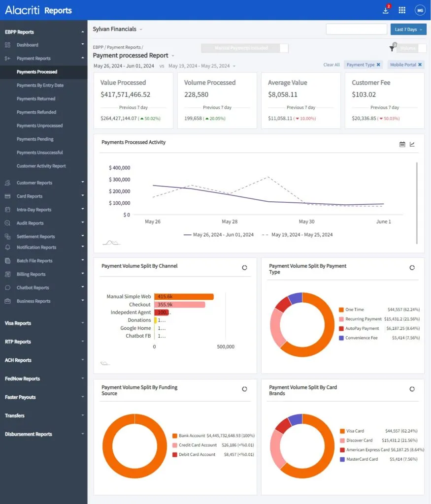Open the filter funnel icon
Image resolution: width=431 pixels, height=504 pixels.
tap(392, 48)
